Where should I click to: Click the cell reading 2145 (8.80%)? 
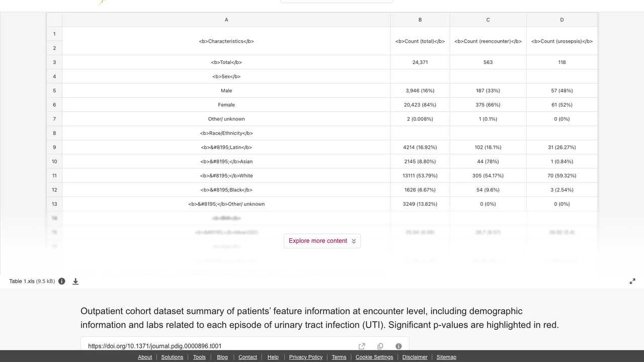point(420,161)
